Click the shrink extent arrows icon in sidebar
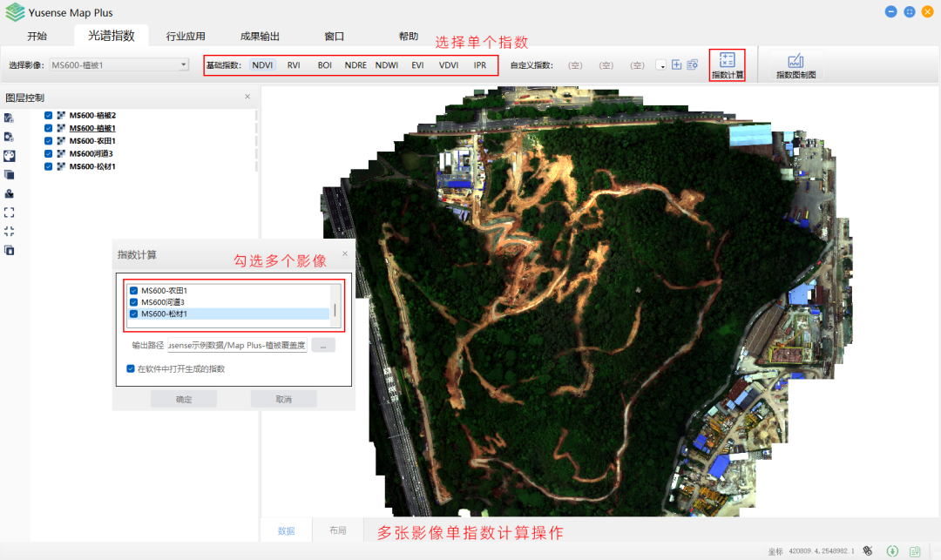 (x=10, y=231)
